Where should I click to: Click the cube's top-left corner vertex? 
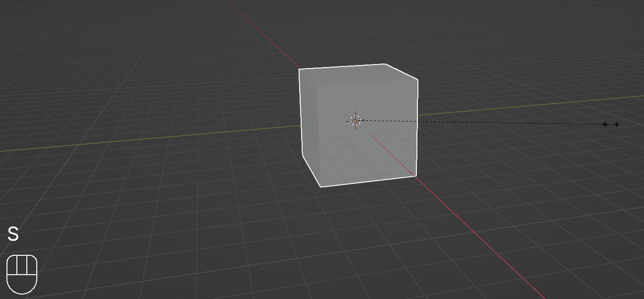click(299, 70)
